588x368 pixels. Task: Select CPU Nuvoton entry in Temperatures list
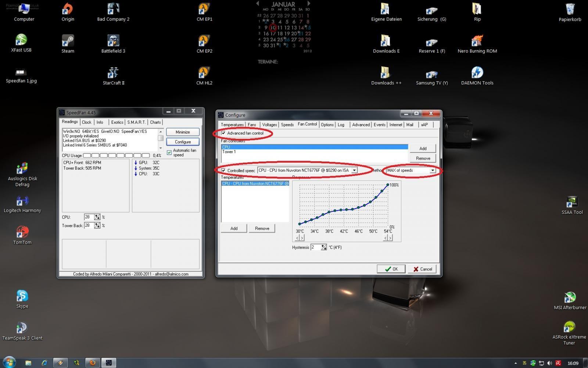click(255, 183)
